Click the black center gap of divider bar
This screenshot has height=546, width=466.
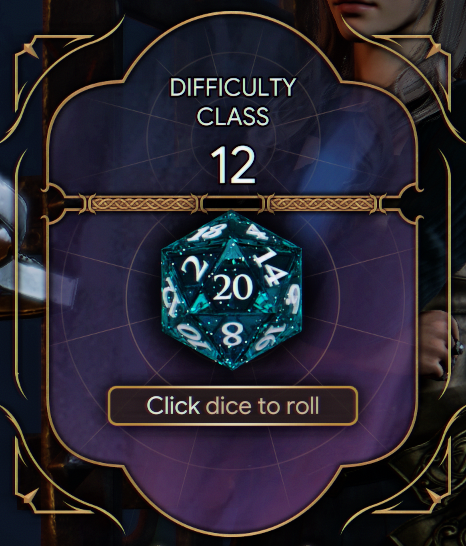pyautogui.click(x=232, y=203)
